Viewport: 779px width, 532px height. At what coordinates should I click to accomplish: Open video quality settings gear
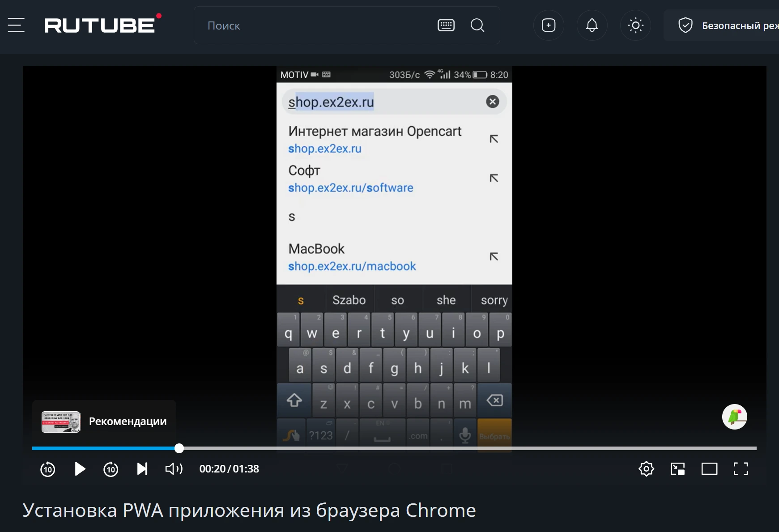pyautogui.click(x=646, y=469)
